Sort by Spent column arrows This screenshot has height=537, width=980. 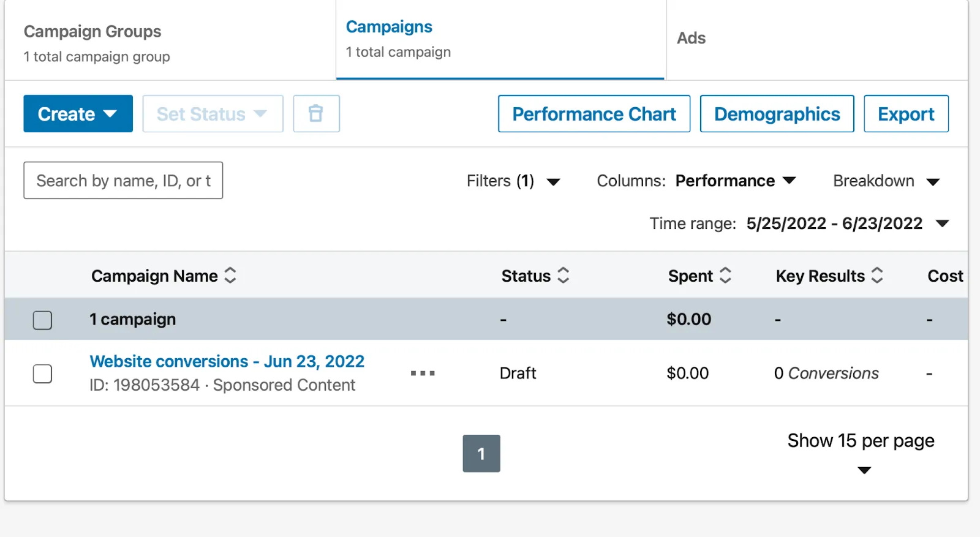725,276
